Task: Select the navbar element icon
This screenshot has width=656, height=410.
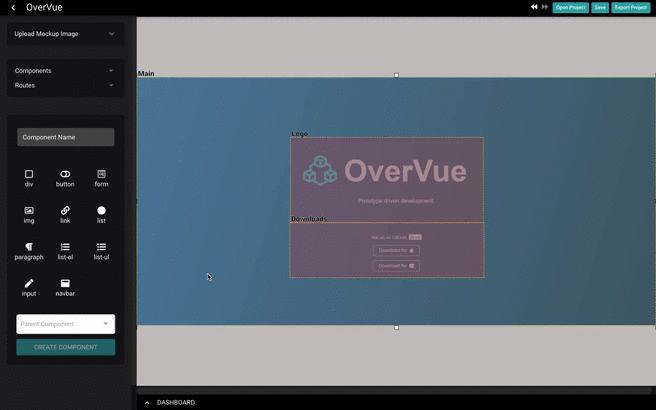Action: pos(65,283)
